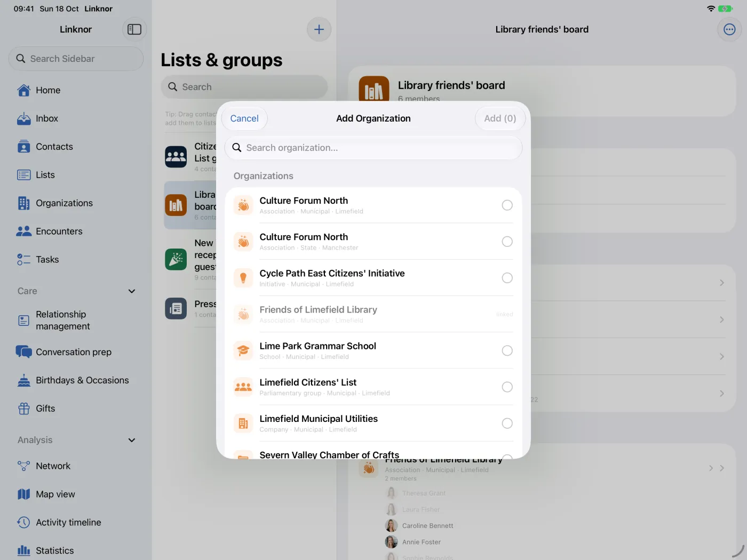Click Caroline Bennett member avatar
This screenshot has width=747, height=560.
point(392,526)
